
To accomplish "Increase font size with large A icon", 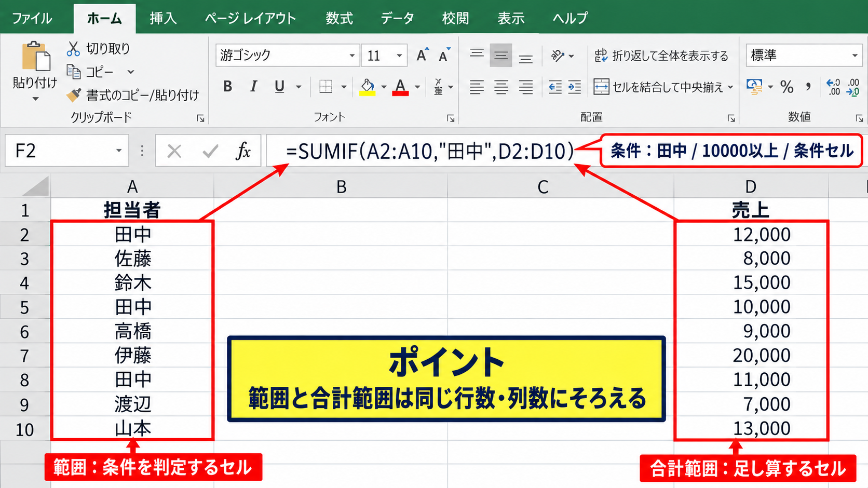I will (423, 55).
